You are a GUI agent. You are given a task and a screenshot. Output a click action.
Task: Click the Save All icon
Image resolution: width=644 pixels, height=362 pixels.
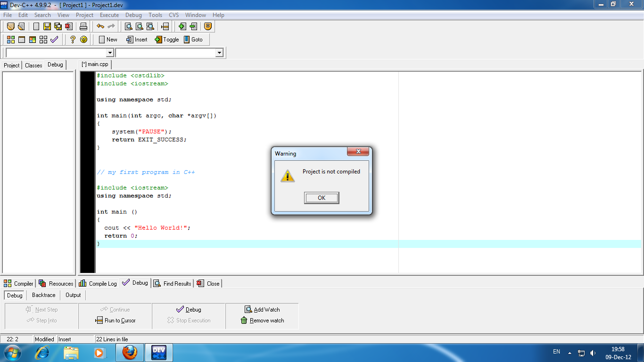point(58,26)
